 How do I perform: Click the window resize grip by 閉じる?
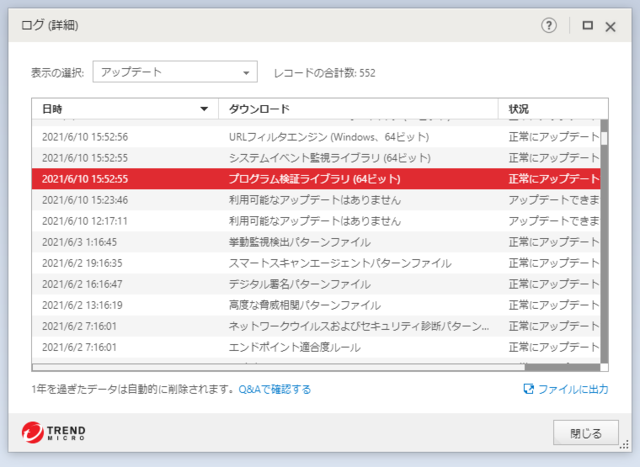point(624,445)
